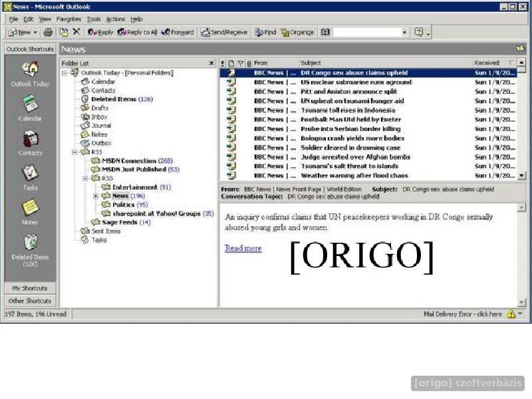Image resolution: width=532 pixels, height=399 pixels.
Task: Expand the News folder in the tree
Action: coord(96,196)
